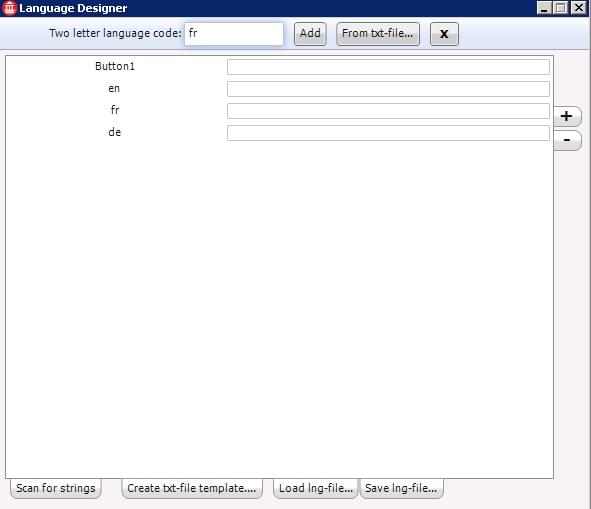
Task: Focus the two letter language code field
Action: (234, 34)
